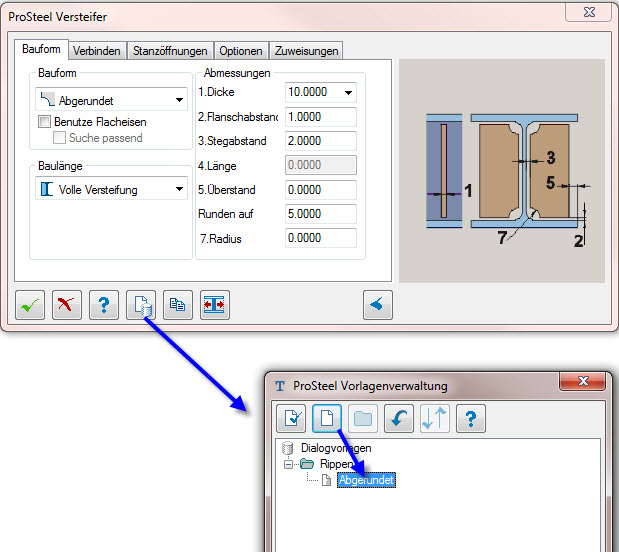Switch to the Verbinden tab
Screen dimensions: 619x552
[97, 51]
